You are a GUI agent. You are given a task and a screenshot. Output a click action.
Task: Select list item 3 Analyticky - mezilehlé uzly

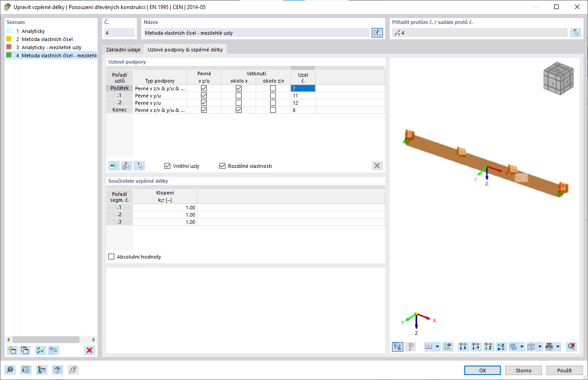51,47
